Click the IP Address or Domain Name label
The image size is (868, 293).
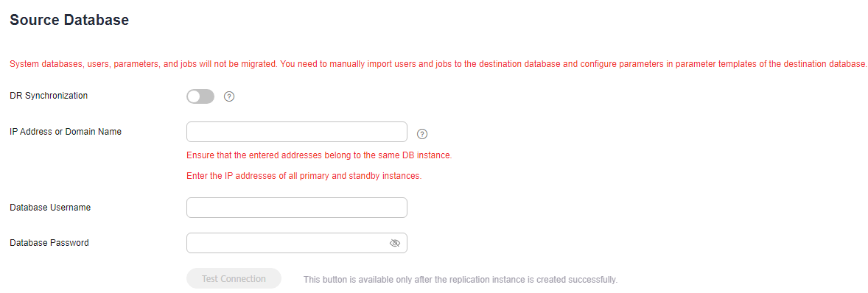tap(66, 132)
